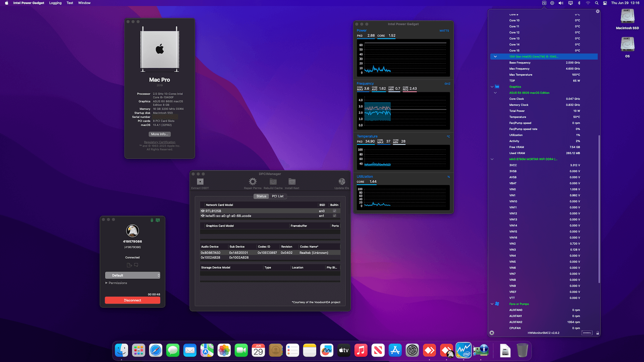This screenshot has height=362, width=644.
Task: Click the Repair Perms gear icon
Action: 253,182
